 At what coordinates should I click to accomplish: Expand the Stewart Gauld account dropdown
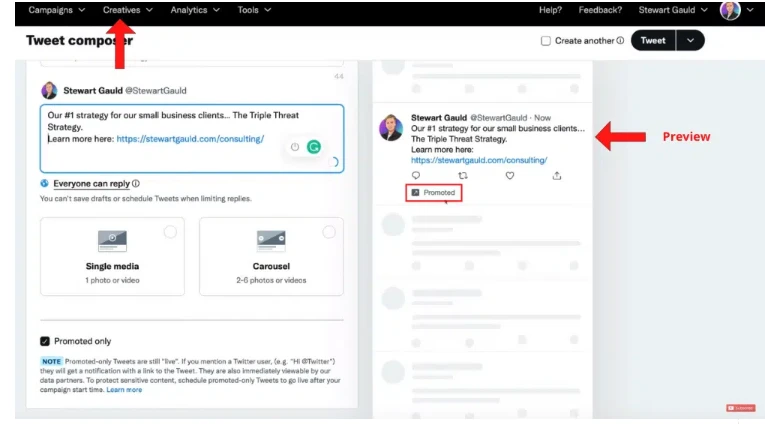coord(673,10)
